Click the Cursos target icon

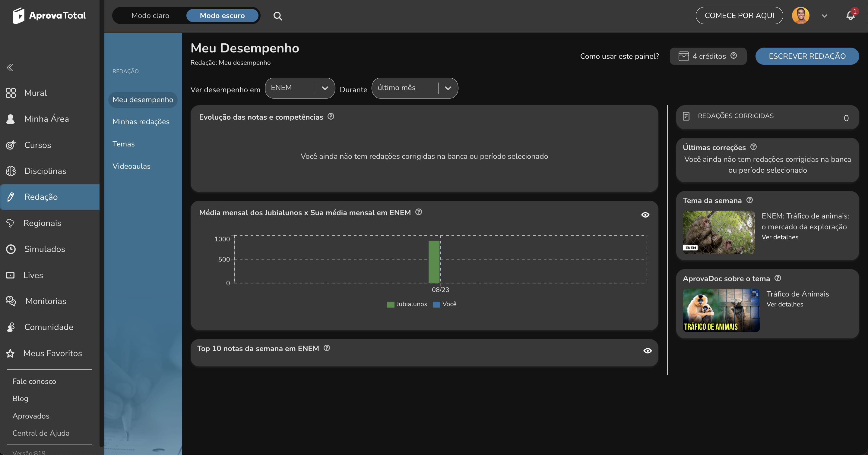point(11,145)
